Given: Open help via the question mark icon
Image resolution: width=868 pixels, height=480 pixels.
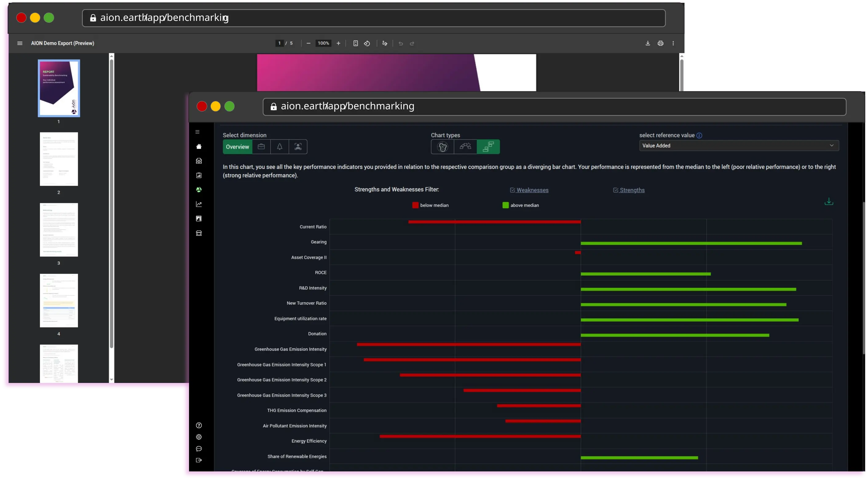Looking at the screenshot, I should click(199, 425).
